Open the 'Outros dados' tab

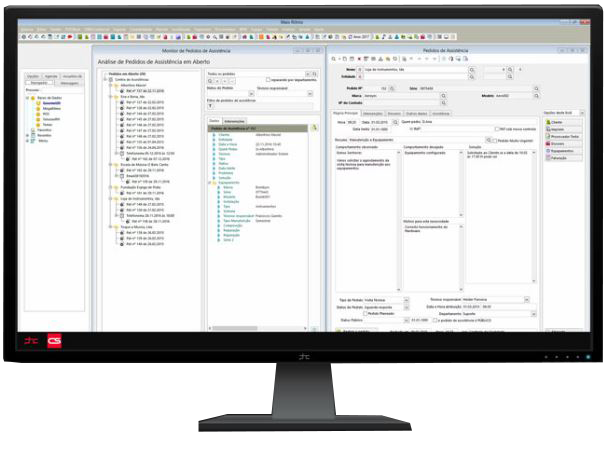point(415,113)
